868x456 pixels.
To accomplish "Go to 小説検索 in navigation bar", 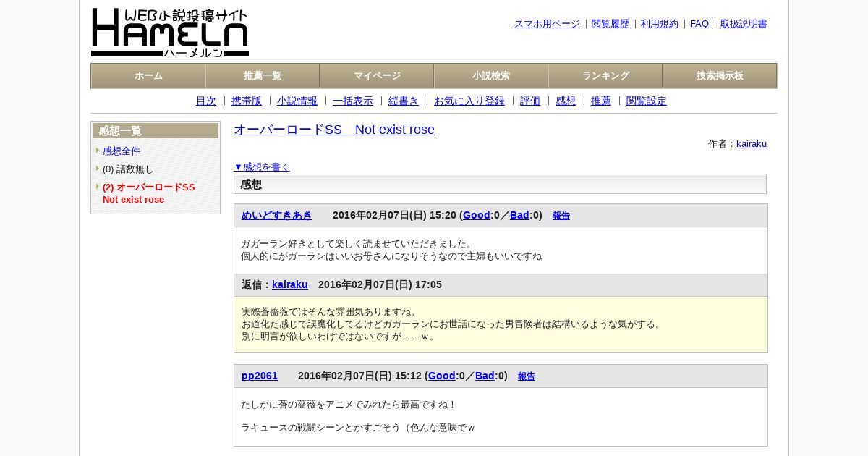I will click(x=491, y=76).
